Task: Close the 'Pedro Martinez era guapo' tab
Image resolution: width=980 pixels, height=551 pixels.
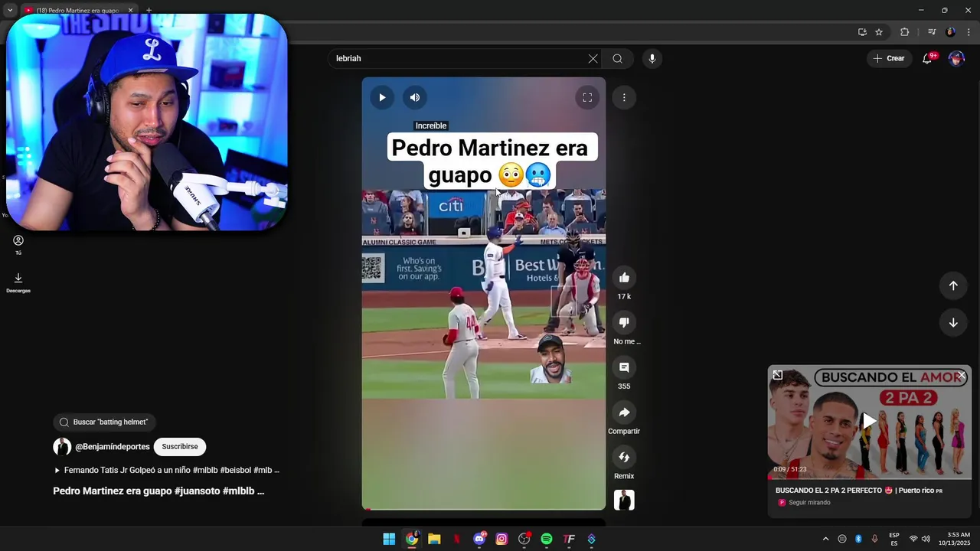Action: 130,11
